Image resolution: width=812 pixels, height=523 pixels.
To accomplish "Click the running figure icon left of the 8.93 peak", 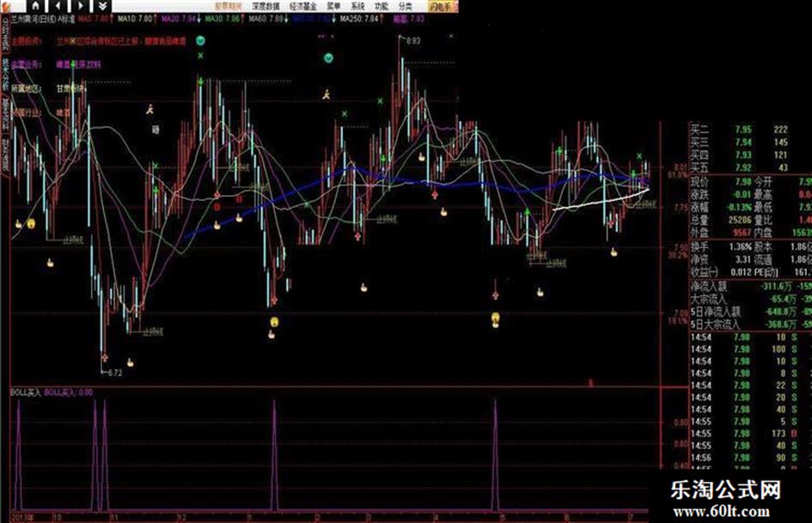I will [327, 94].
